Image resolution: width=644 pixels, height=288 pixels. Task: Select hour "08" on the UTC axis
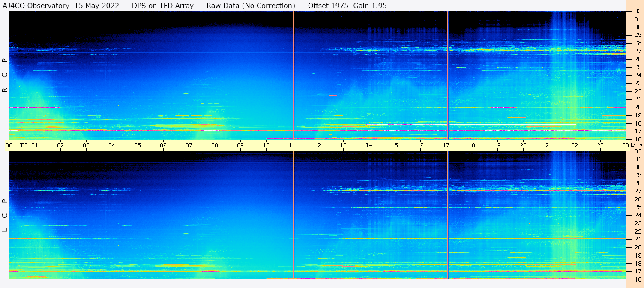click(x=215, y=145)
